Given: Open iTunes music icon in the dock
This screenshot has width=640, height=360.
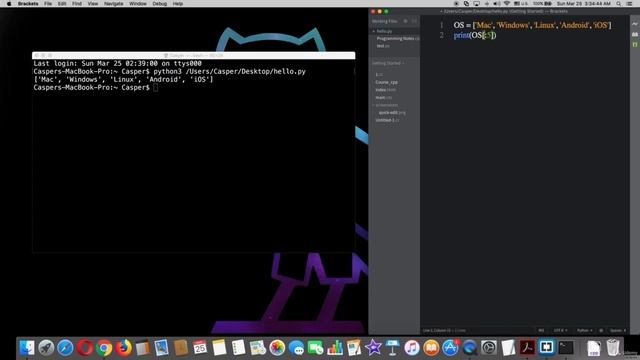Looking at the screenshot, I should pyautogui.click(x=412, y=348).
